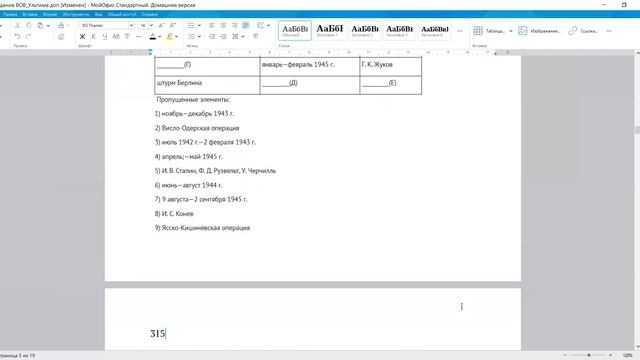640x360 pixels.
Task: Cut selection with the scissors icon
Action: coord(17,25)
